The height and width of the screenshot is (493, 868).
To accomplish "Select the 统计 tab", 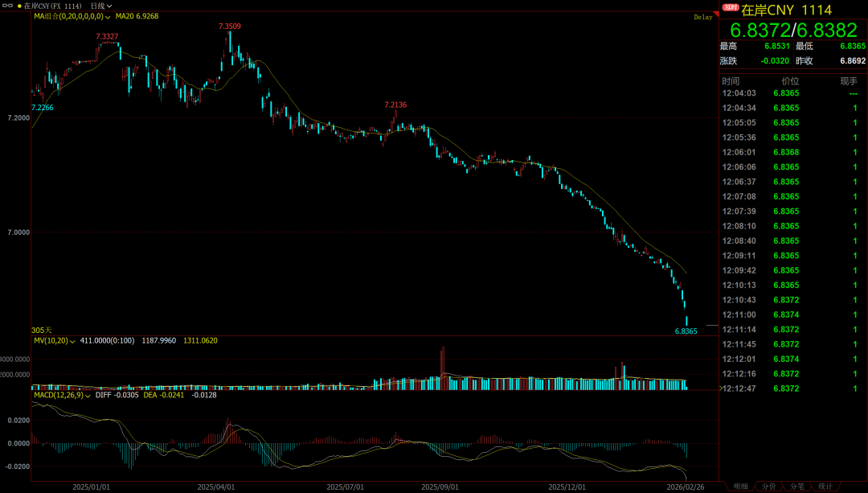I will coord(825,487).
